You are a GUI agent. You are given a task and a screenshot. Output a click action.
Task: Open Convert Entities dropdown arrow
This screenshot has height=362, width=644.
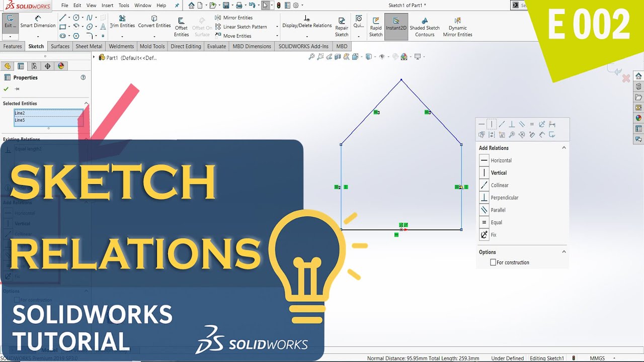click(x=154, y=36)
